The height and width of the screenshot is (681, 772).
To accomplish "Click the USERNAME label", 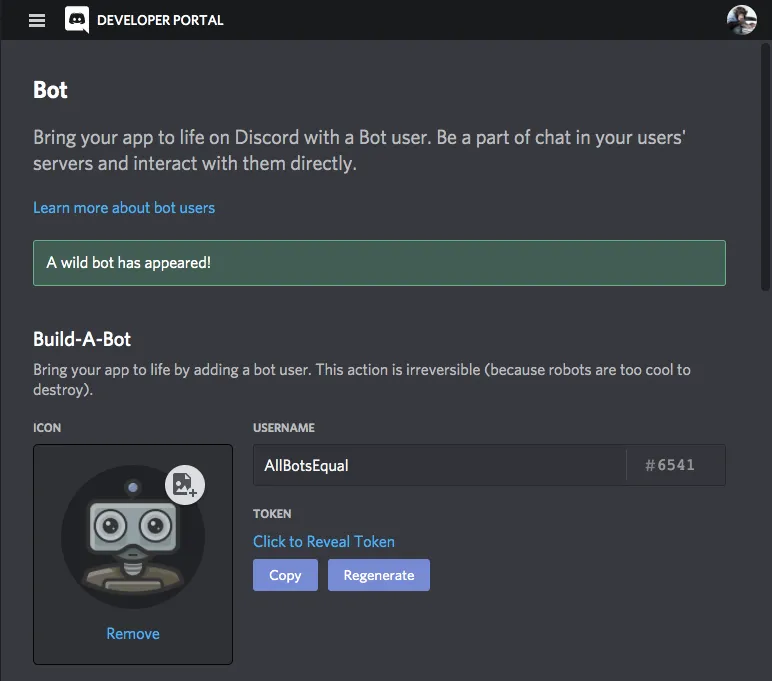I will pyautogui.click(x=284, y=428).
